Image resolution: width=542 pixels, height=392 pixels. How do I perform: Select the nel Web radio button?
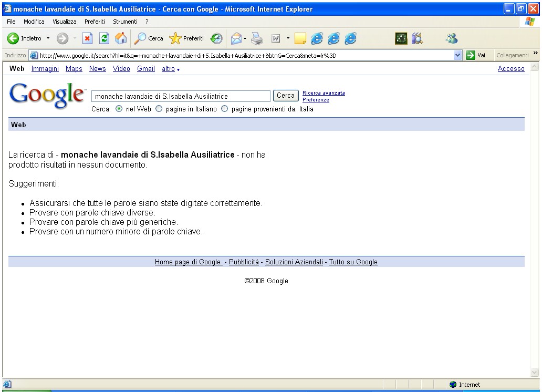119,109
